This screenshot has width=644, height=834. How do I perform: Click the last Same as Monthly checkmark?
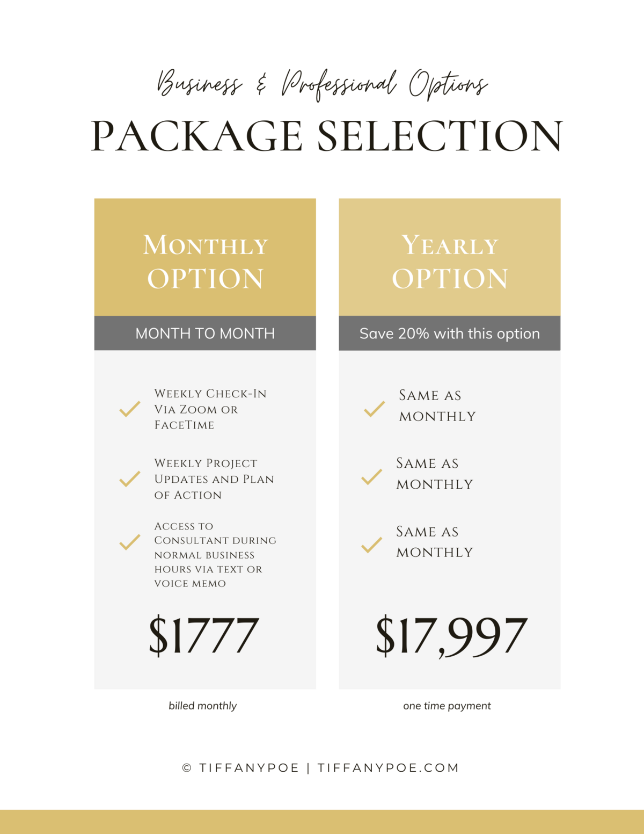coord(371,545)
